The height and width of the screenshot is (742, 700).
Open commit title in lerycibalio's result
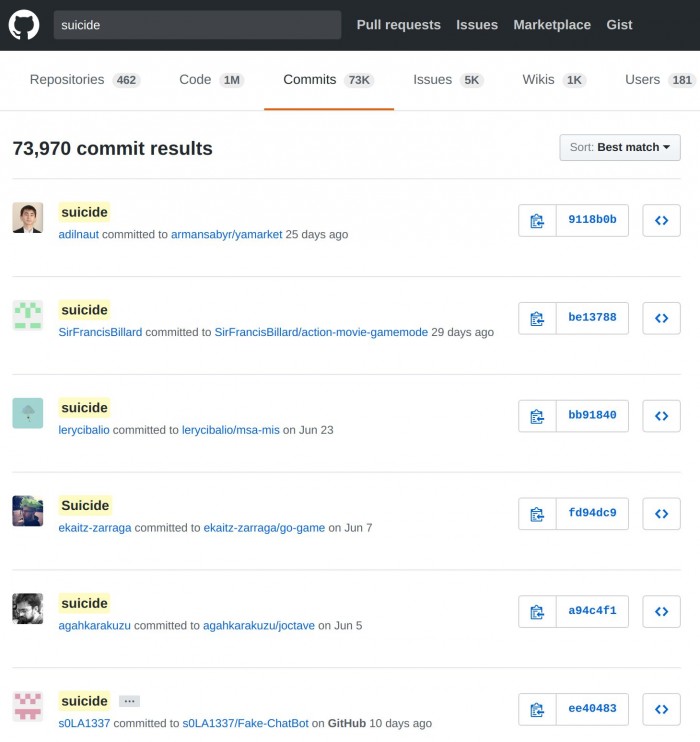coord(84,408)
